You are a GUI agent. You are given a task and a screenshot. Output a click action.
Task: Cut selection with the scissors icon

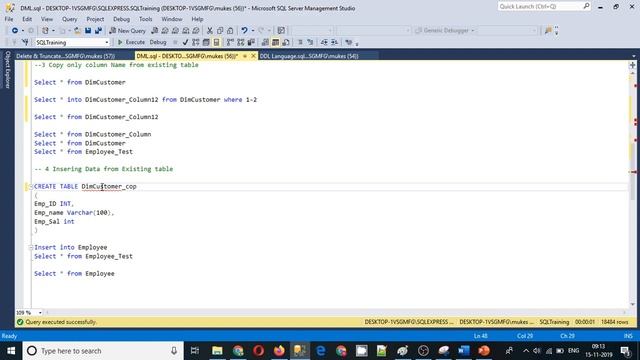(210, 31)
